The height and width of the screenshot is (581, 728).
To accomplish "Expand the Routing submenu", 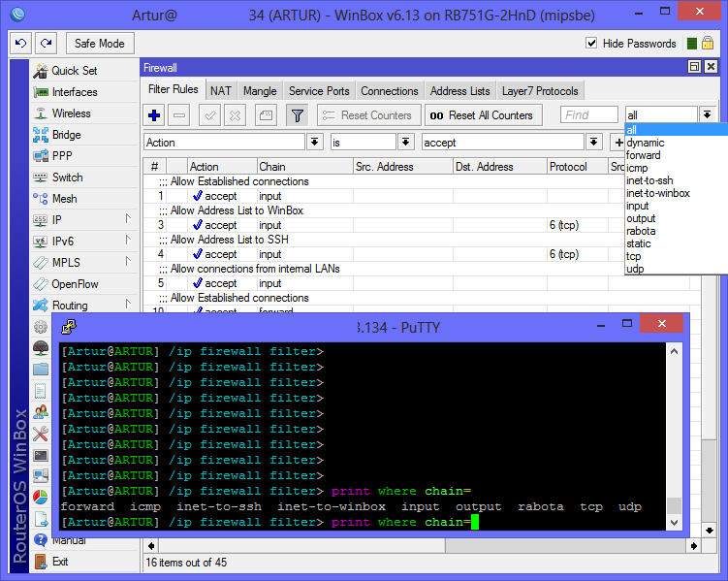I will (129, 304).
